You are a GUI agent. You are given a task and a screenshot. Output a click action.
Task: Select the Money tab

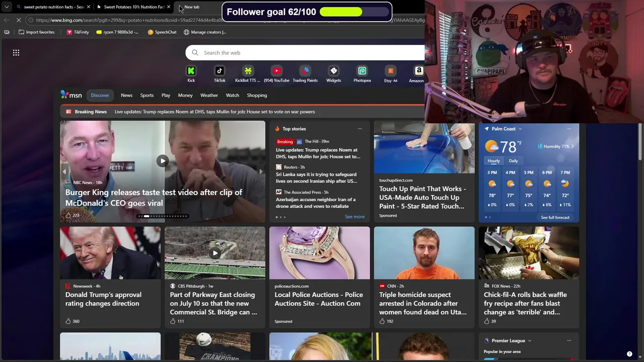(x=185, y=95)
